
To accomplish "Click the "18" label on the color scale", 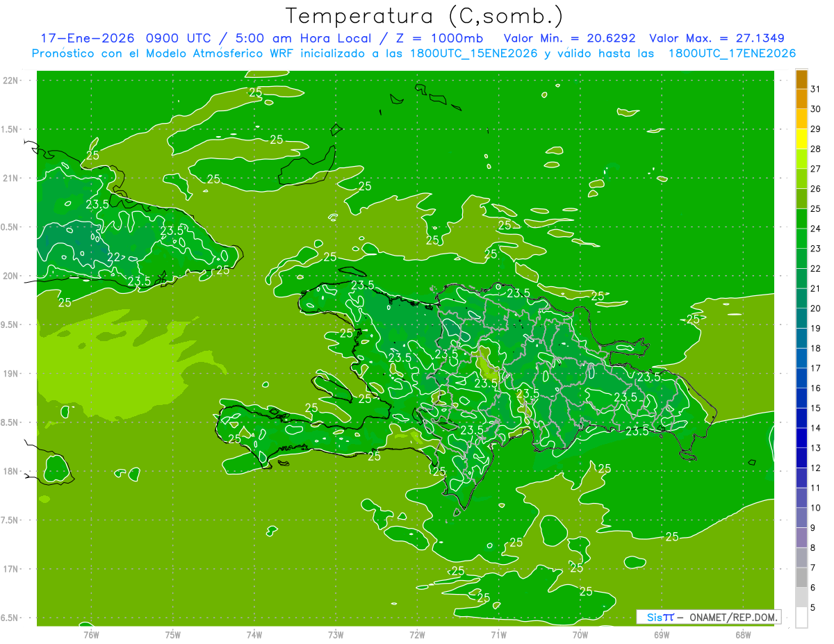I will coord(816,348).
